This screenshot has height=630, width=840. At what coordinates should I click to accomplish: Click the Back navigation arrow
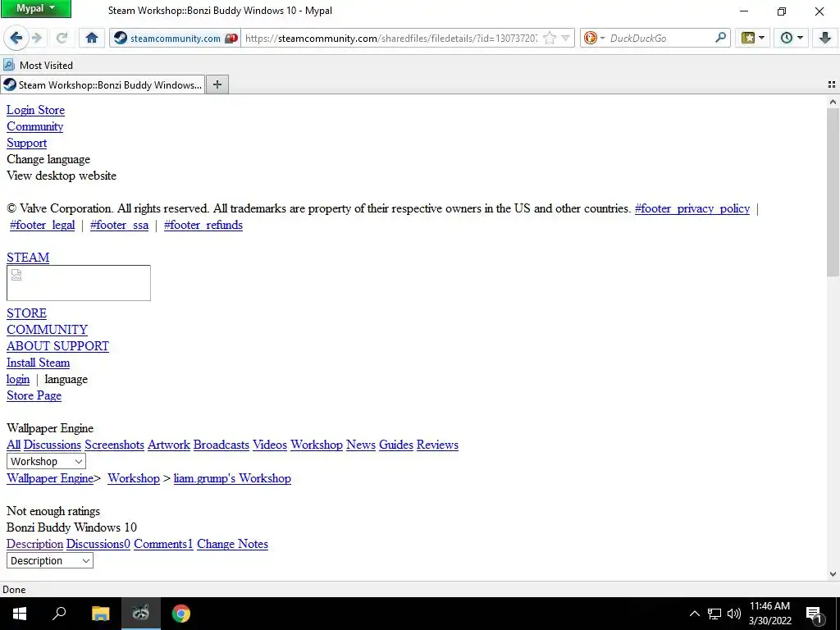pyautogui.click(x=16, y=38)
